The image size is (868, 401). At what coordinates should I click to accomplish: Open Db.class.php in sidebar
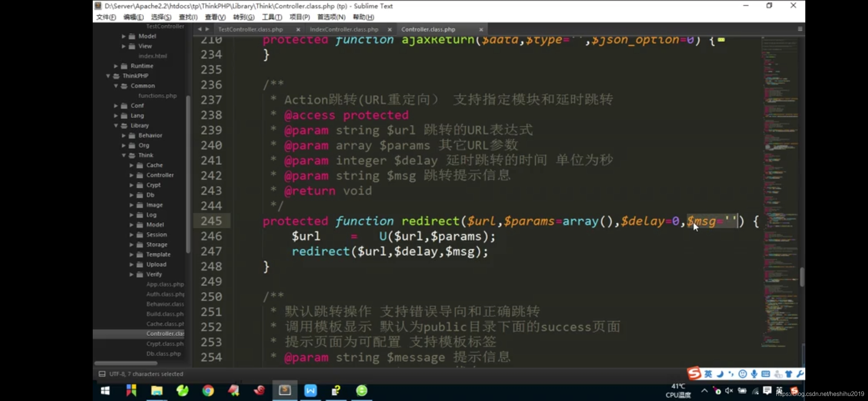[x=164, y=353]
